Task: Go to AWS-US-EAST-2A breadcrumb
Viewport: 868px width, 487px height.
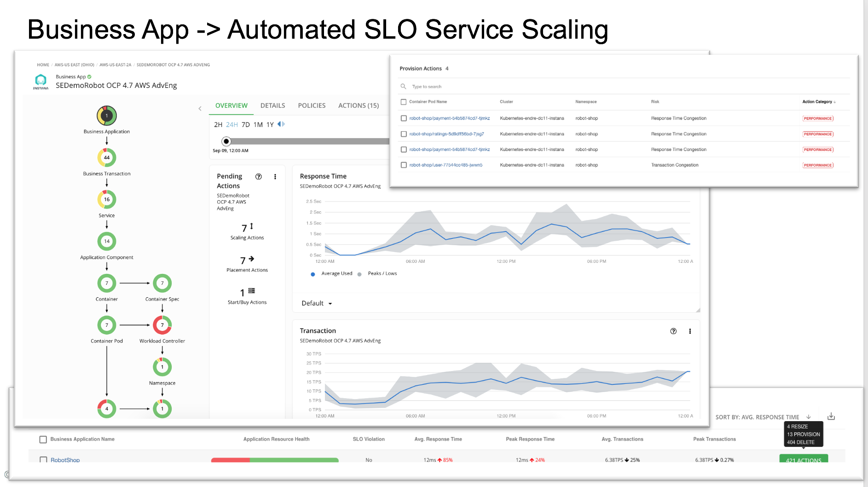Action: [x=116, y=65]
